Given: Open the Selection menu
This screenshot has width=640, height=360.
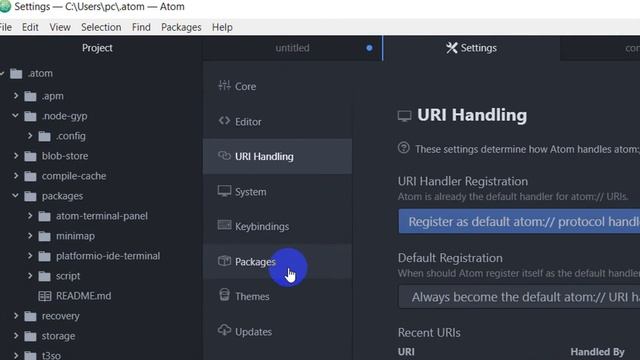Looking at the screenshot, I should (101, 27).
